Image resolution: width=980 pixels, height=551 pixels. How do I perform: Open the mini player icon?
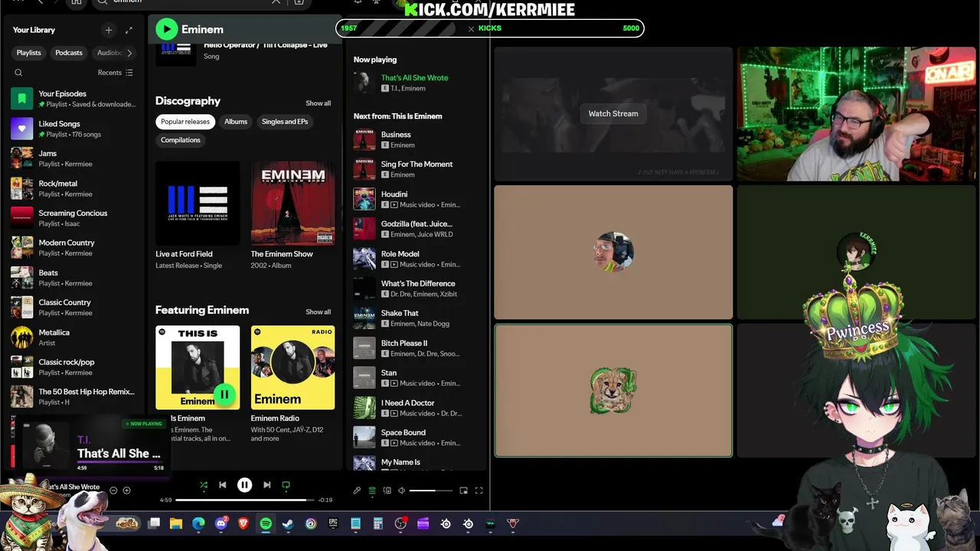[x=463, y=491]
